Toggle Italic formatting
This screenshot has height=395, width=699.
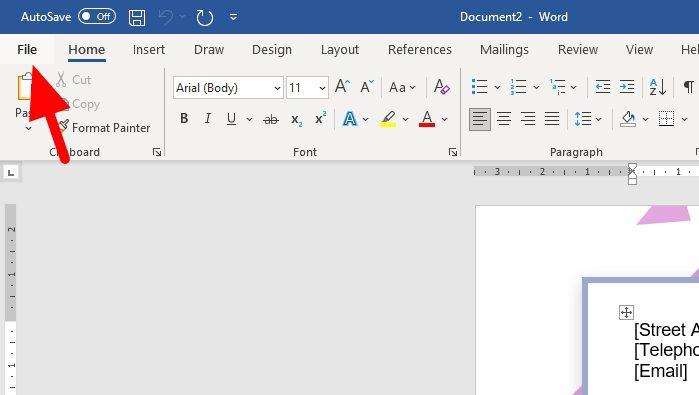pos(207,119)
